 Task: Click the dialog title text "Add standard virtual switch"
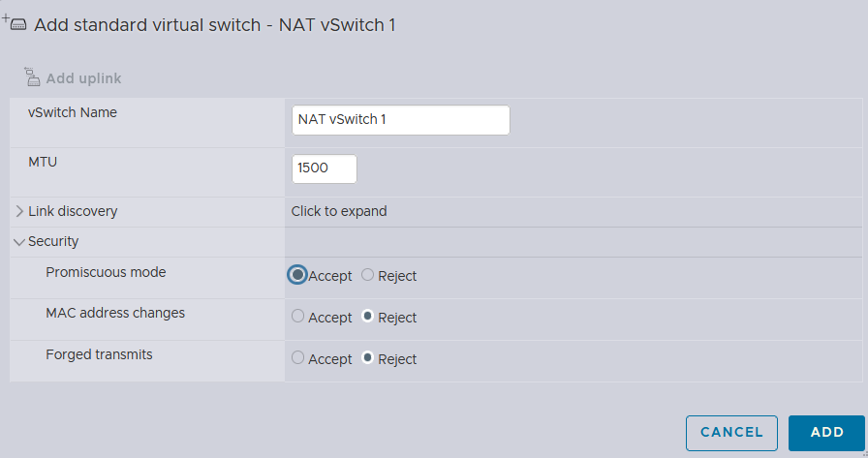pyautogui.click(x=147, y=25)
